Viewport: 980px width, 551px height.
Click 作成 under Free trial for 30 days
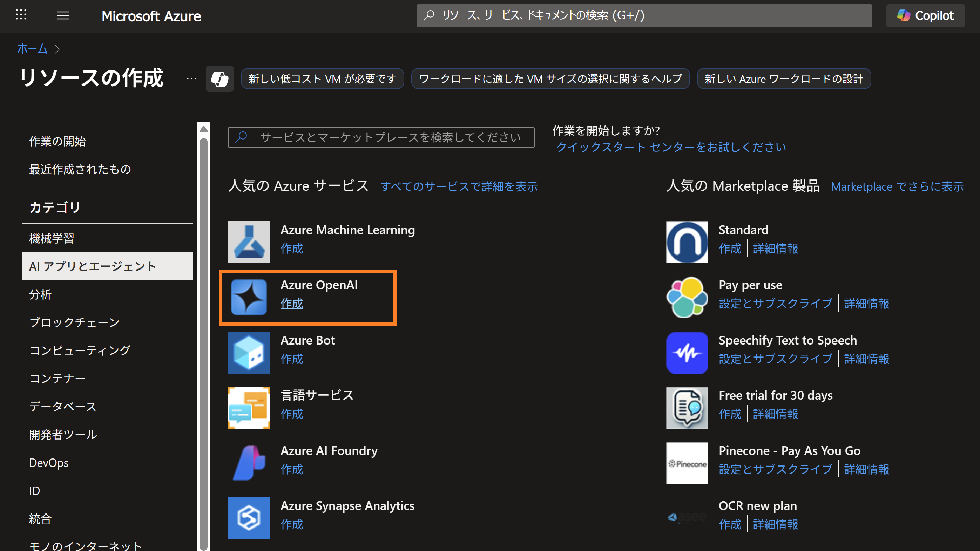[730, 414]
